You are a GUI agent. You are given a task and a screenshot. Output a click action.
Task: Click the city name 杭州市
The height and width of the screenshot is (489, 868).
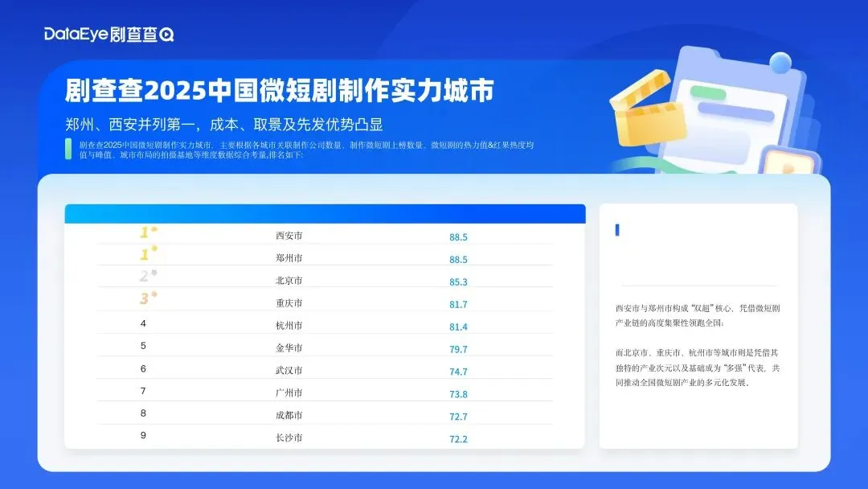(x=289, y=326)
